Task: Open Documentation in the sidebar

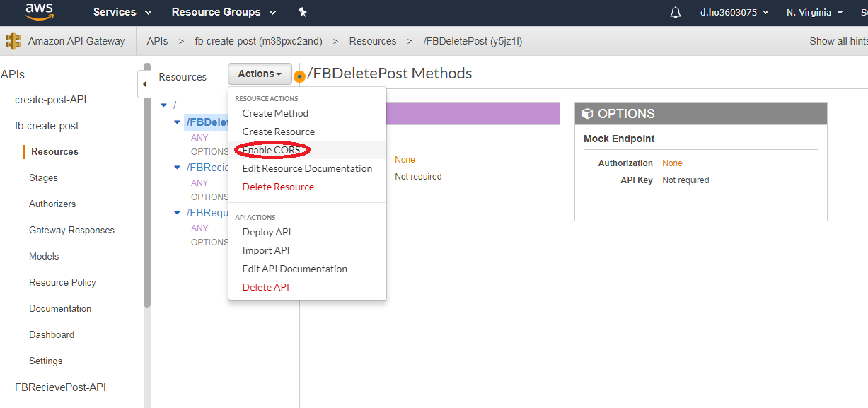Action: (x=60, y=308)
